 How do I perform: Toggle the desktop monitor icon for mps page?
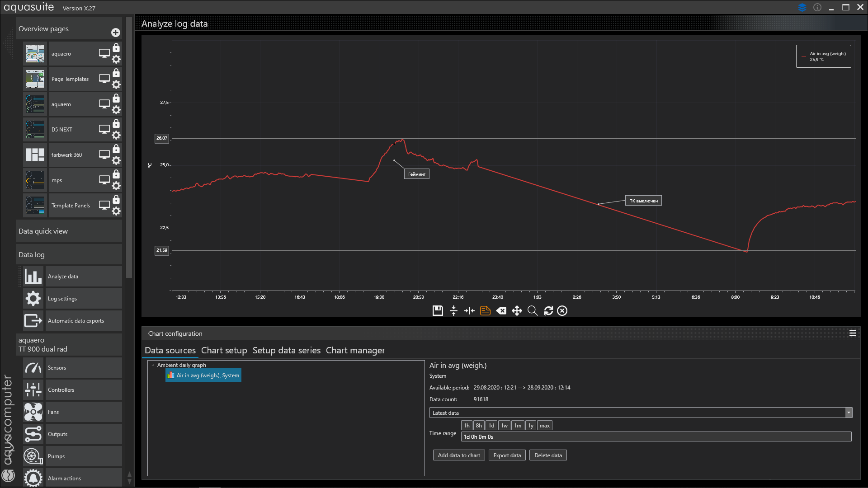click(x=104, y=180)
